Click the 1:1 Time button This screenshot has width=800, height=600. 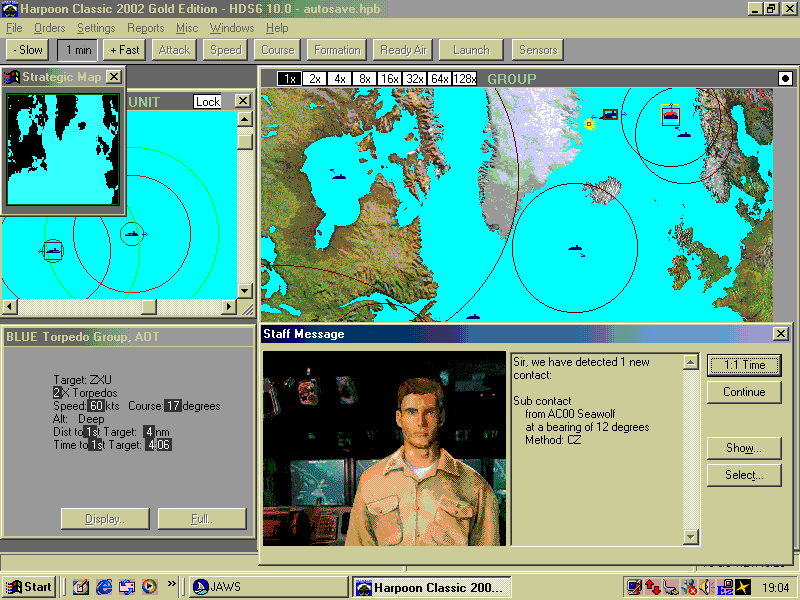click(744, 365)
